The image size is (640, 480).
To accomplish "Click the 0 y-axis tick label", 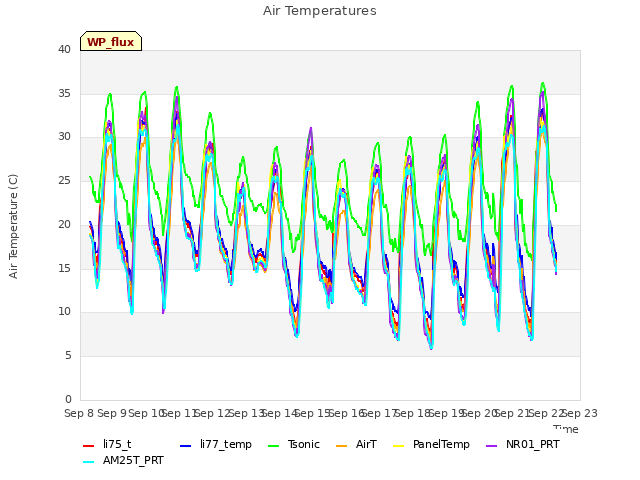I will (68, 399).
